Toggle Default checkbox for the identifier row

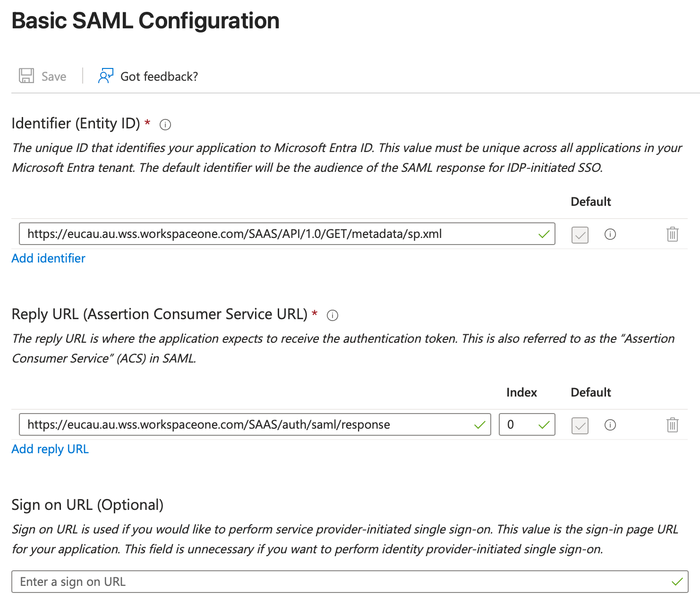[x=580, y=235]
